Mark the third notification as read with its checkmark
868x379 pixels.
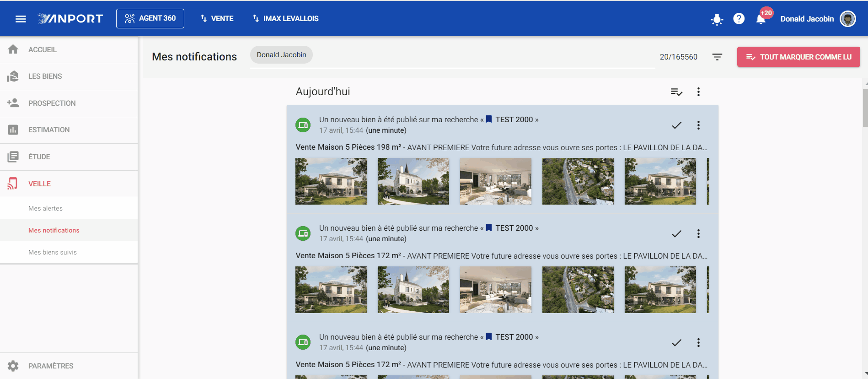(x=676, y=343)
